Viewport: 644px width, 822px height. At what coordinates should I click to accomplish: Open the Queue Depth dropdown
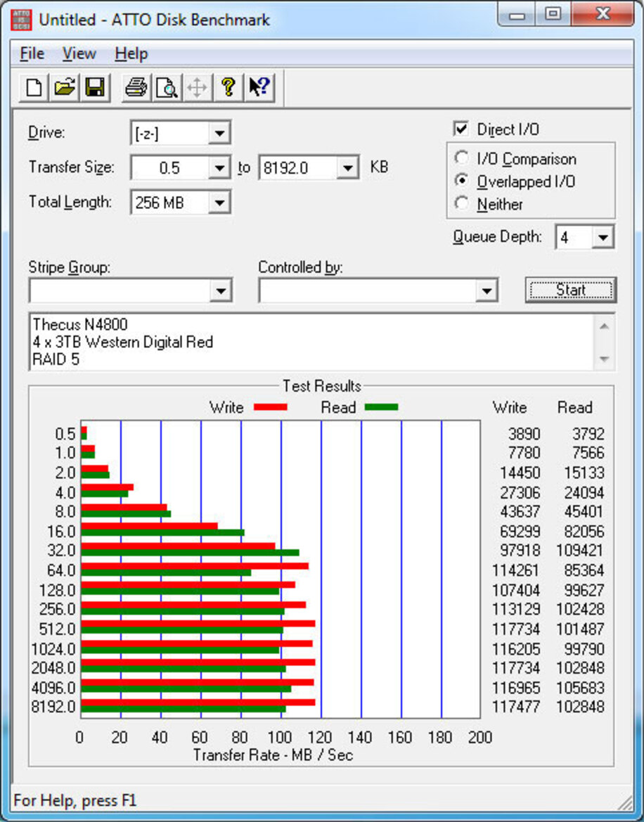pyautogui.click(x=603, y=238)
